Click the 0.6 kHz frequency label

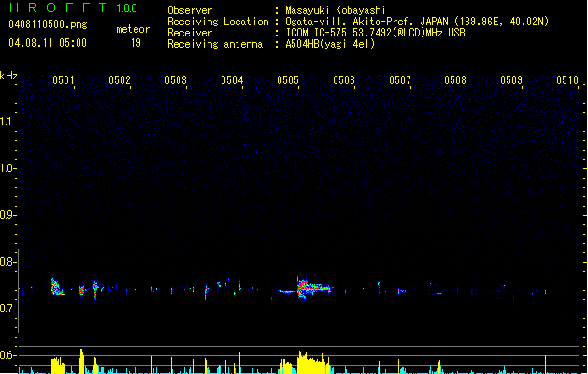pyautogui.click(x=7, y=355)
